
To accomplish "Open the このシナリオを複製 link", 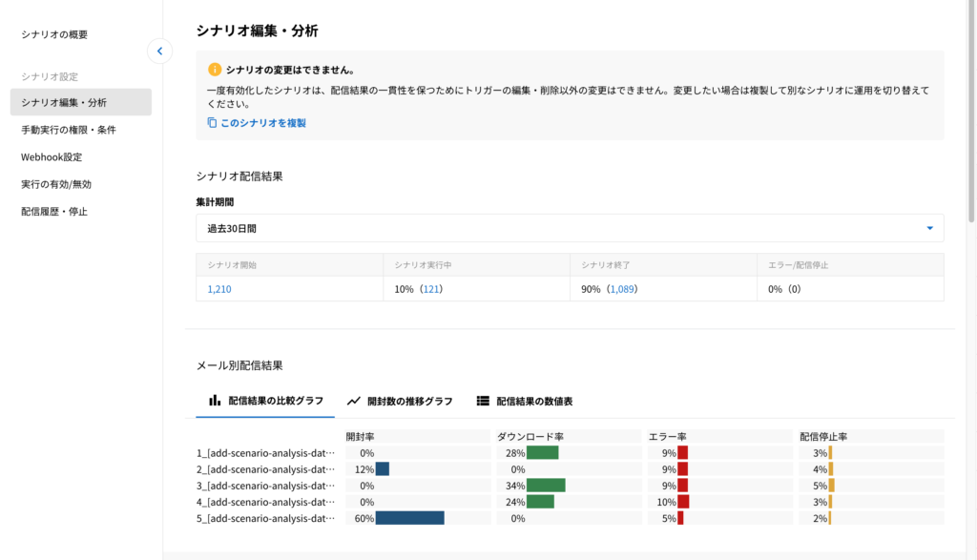I will 263,123.
